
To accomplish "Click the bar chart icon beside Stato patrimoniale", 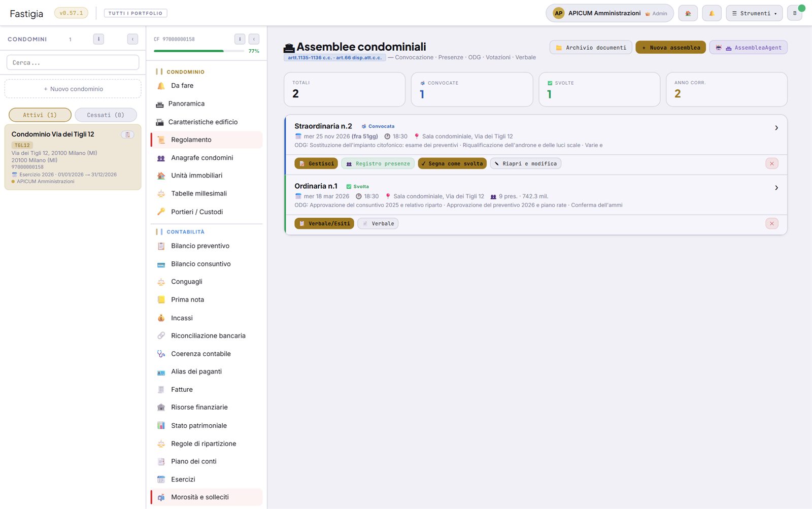I will [161, 425].
